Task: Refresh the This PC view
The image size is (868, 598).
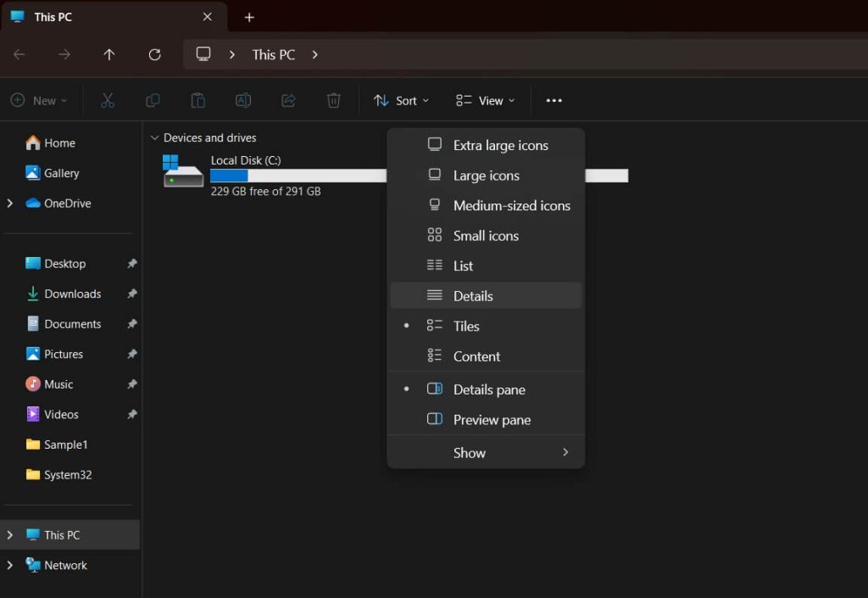Action: (x=154, y=54)
